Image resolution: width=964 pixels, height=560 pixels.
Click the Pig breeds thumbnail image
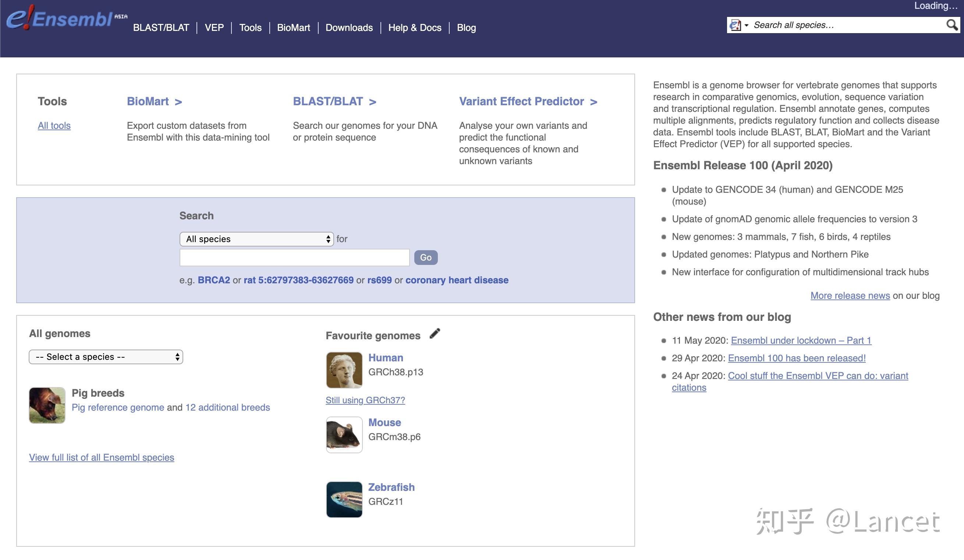(47, 405)
